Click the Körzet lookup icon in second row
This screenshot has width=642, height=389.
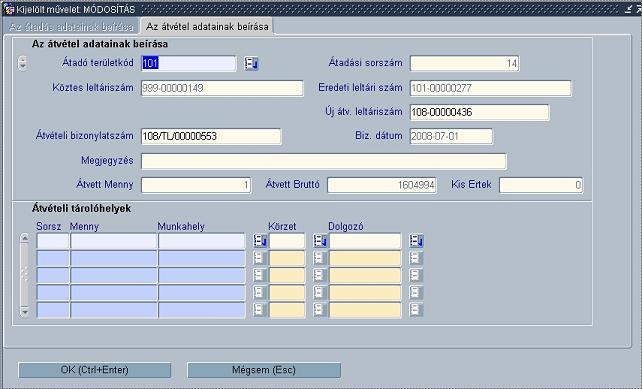tap(320, 258)
